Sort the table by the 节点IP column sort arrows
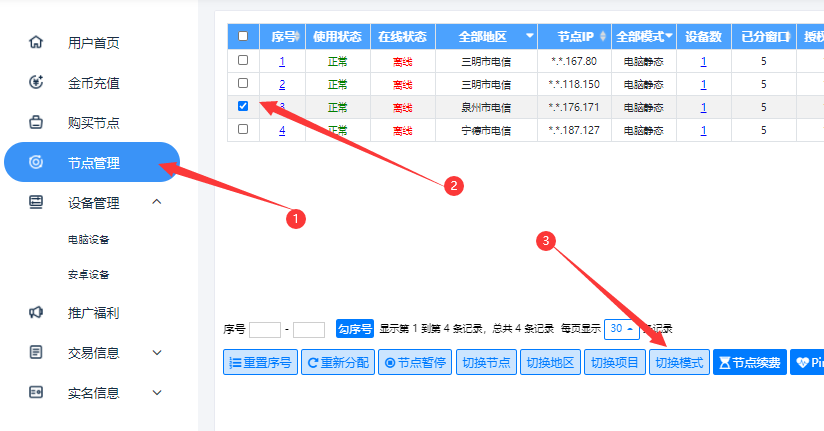This screenshot has width=824, height=431. (603, 36)
